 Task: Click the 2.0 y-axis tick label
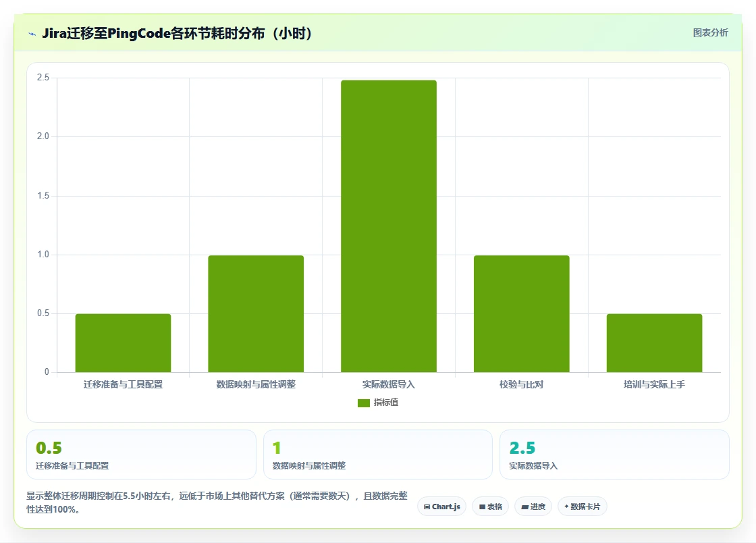click(43, 136)
